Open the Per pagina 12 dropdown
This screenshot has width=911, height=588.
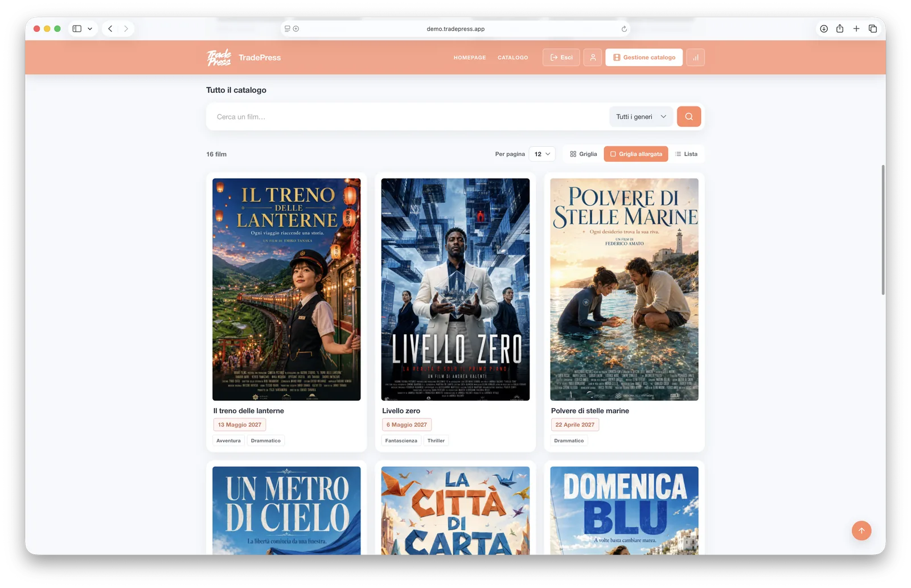pos(542,154)
